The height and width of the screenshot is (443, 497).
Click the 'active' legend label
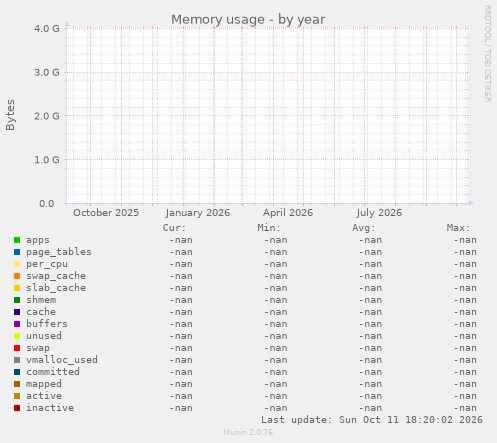coord(44,396)
